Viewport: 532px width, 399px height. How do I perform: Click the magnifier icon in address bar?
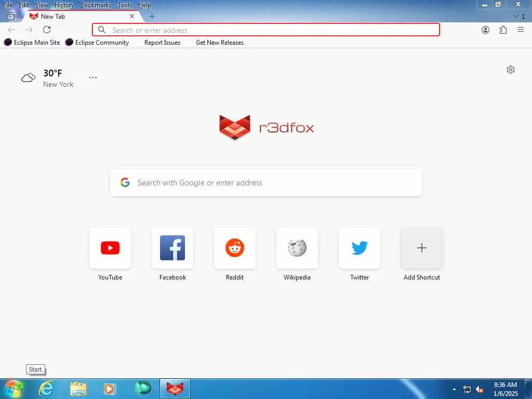pyautogui.click(x=102, y=30)
